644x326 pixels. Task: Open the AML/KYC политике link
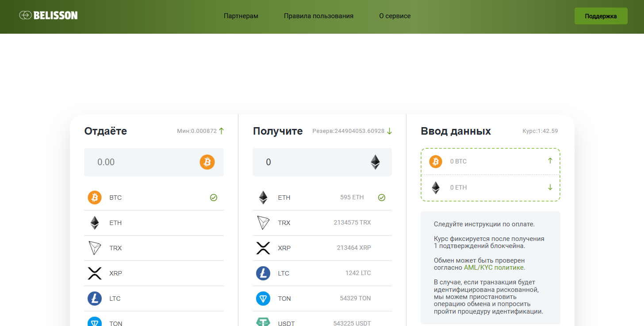point(494,268)
